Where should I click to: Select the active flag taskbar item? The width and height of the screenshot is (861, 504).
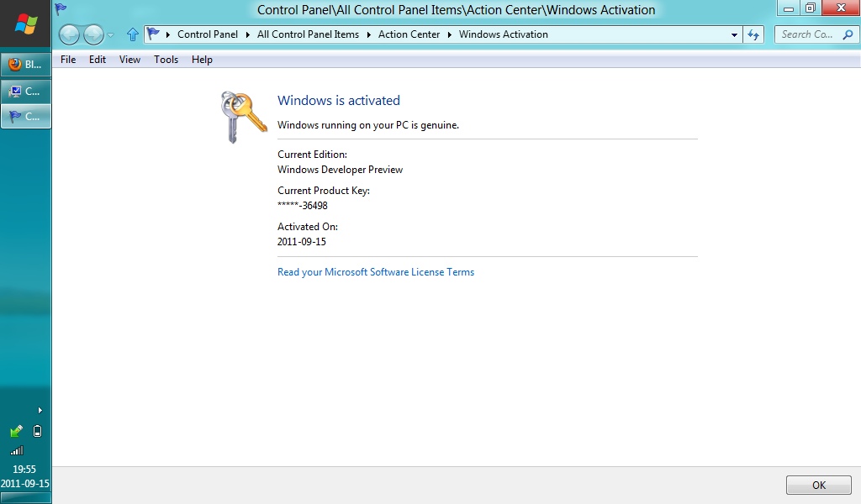click(26, 116)
